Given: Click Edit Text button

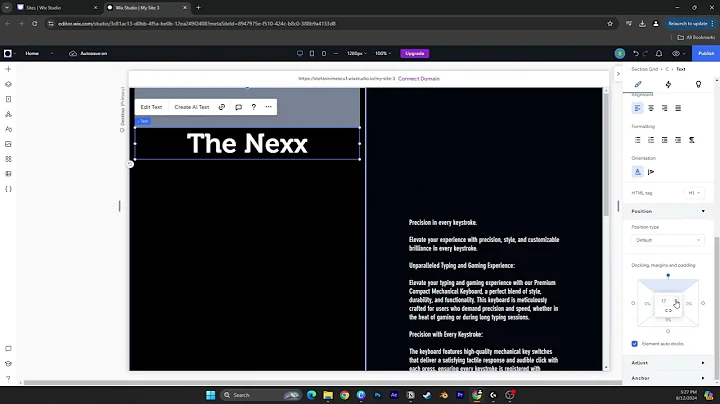Looking at the screenshot, I should (151, 107).
